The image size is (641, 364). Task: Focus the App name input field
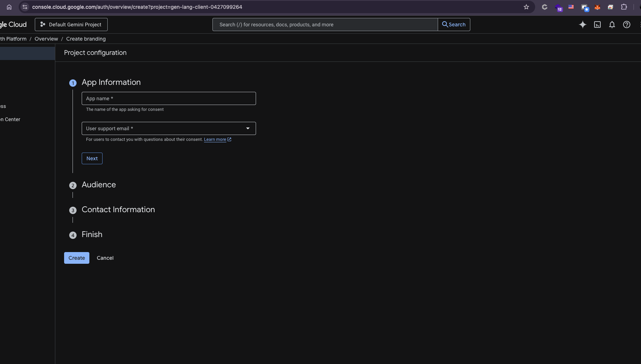(168, 98)
